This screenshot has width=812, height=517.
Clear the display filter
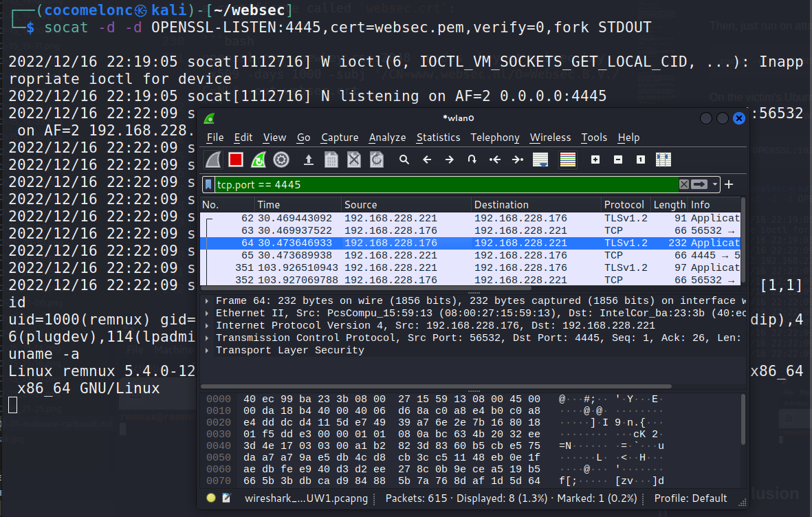tap(684, 184)
